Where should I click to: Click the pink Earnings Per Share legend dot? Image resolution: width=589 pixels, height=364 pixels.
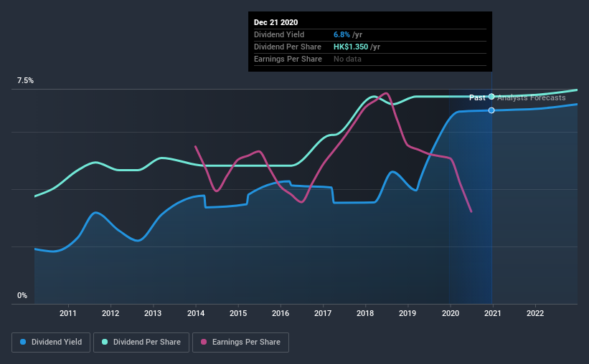204,342
